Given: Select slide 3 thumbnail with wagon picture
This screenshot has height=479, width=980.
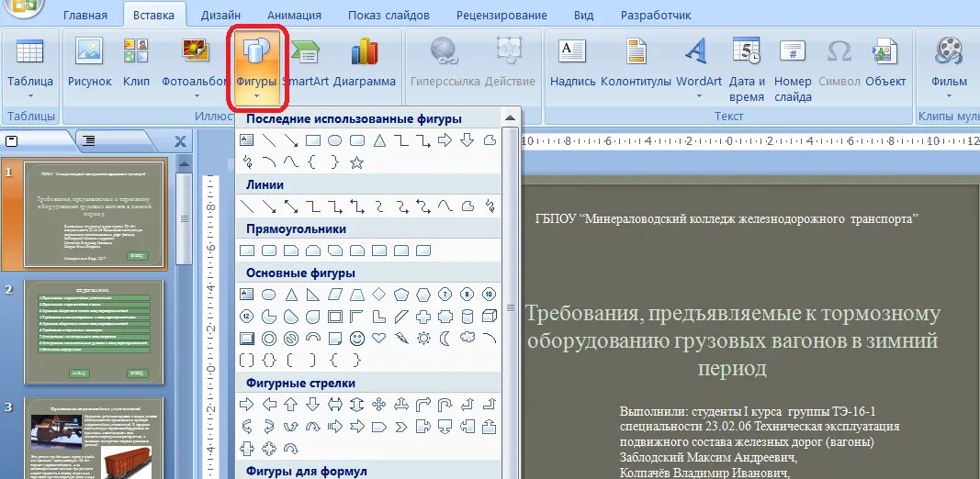Looking at the screenshot, I should point(94,438).
